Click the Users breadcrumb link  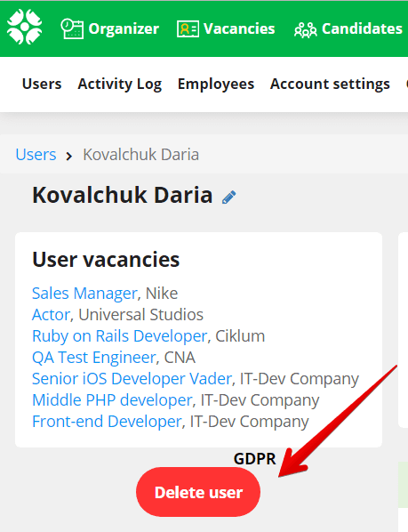[36, 155]
